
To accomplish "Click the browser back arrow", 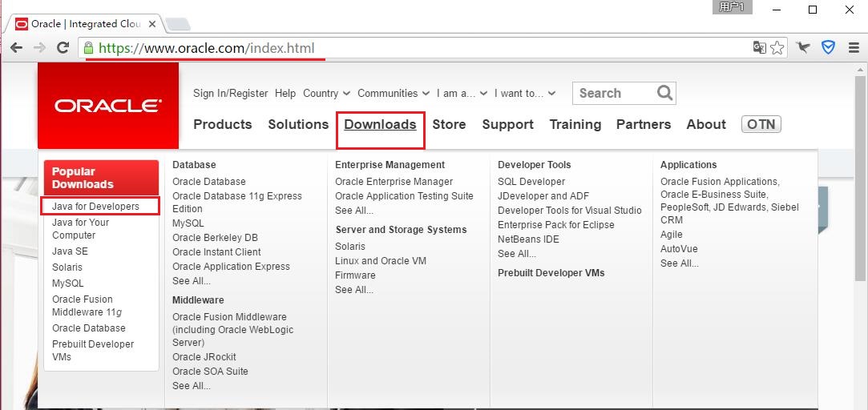I will pyautogui.click(x=16, y=47).
